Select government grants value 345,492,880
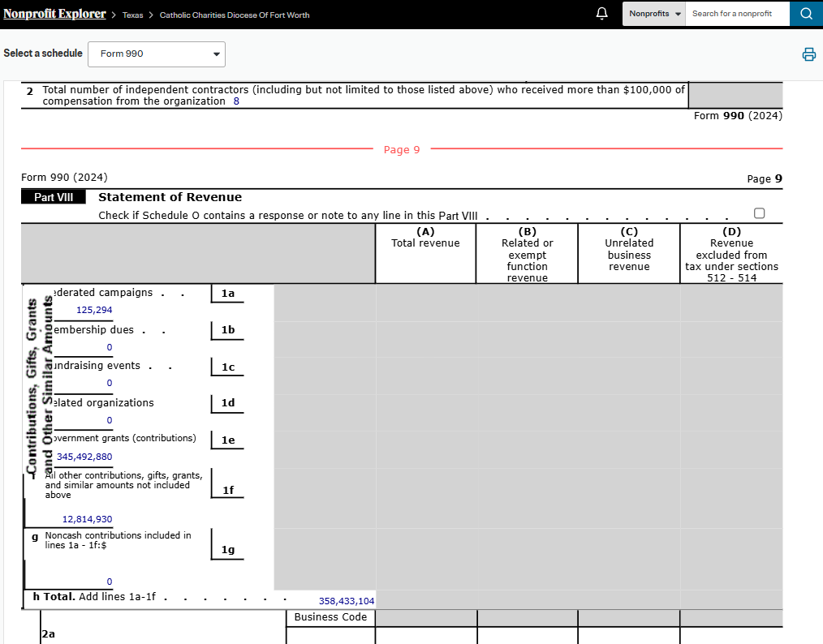The width and height of the screenshot is (823, 644). coord(84,457)
